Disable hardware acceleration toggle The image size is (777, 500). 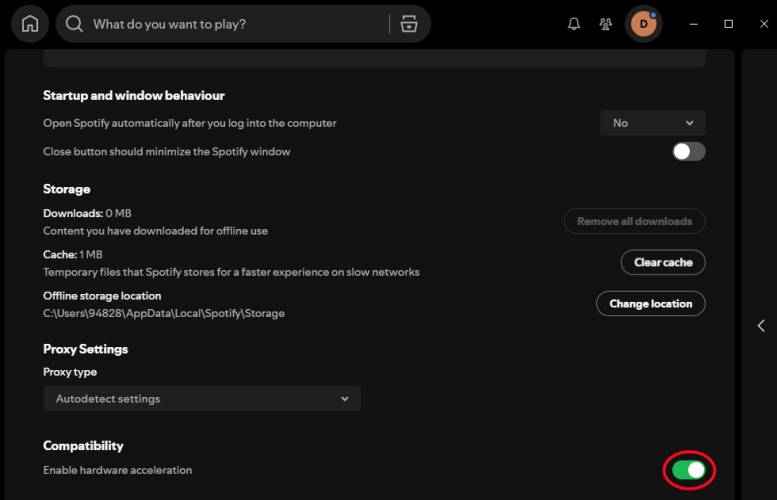coord(689,470)
